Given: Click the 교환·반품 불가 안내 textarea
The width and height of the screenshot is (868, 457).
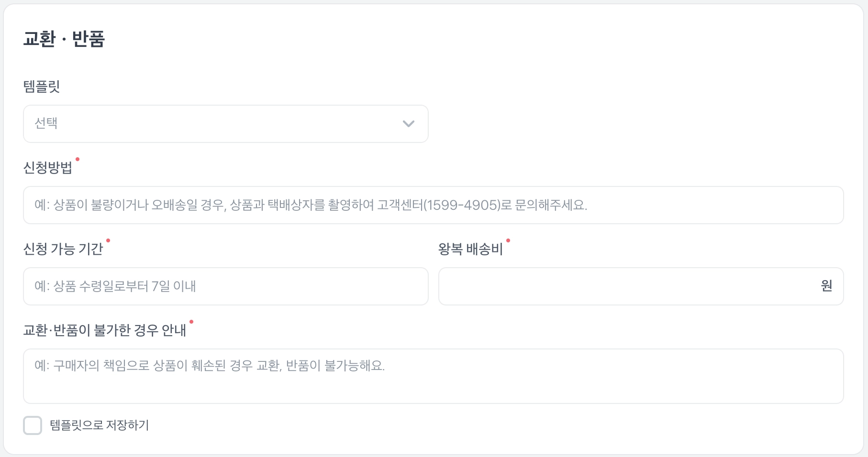Looking at the screenshot, I should [x=434, y=376].
